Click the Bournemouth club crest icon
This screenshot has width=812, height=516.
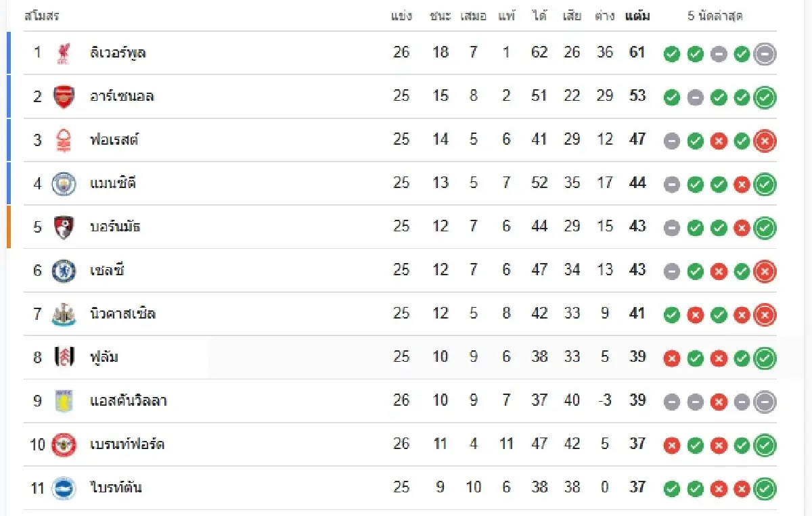(64, 227)
